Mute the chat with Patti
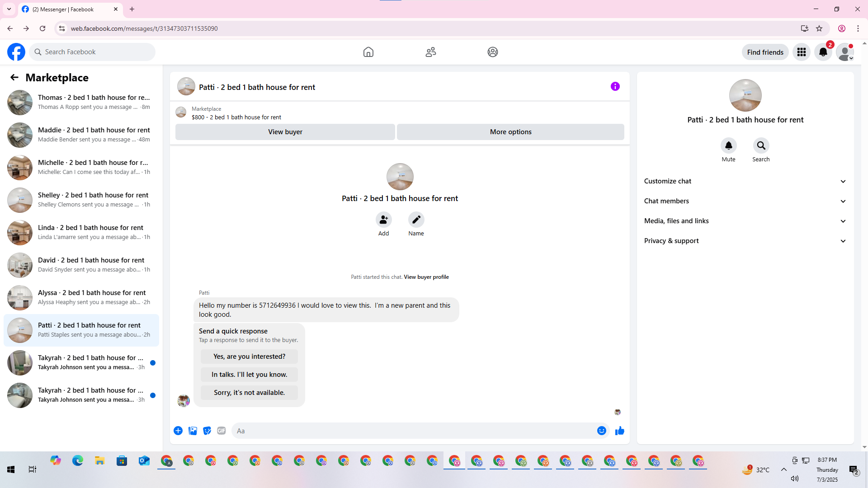Screen dimensions: 868x488 click(728, 145)
